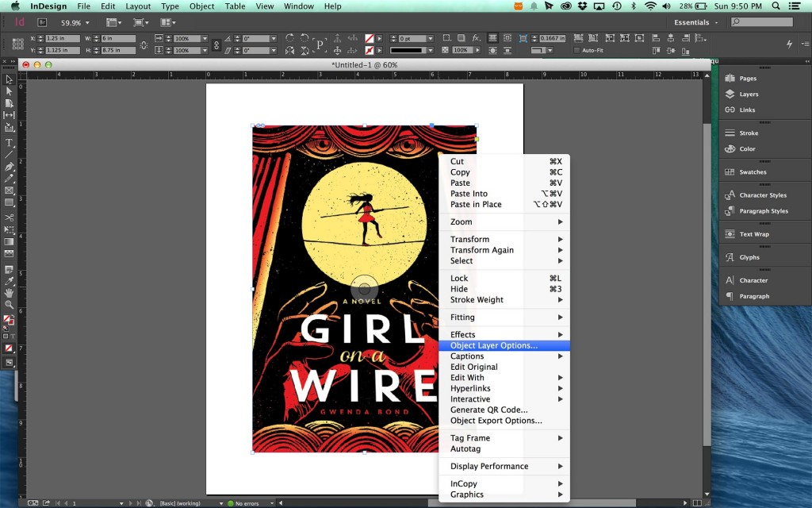Image resolution: width=812 pixels, height=508 pixels.
Task: Toggle split layout view icon in status bar
Action: coord(697,502)
